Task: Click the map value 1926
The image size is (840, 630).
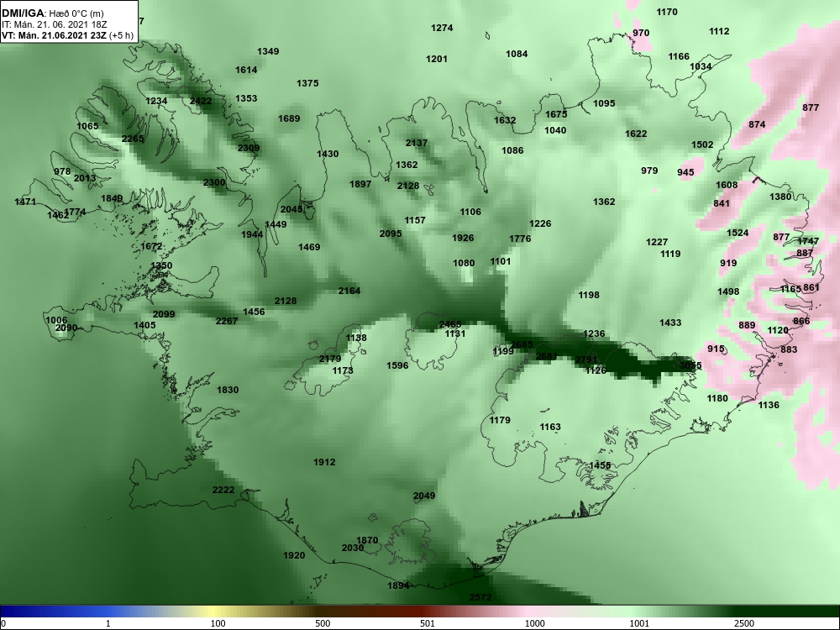Action: pyautogui.click(x=463, y=238)
